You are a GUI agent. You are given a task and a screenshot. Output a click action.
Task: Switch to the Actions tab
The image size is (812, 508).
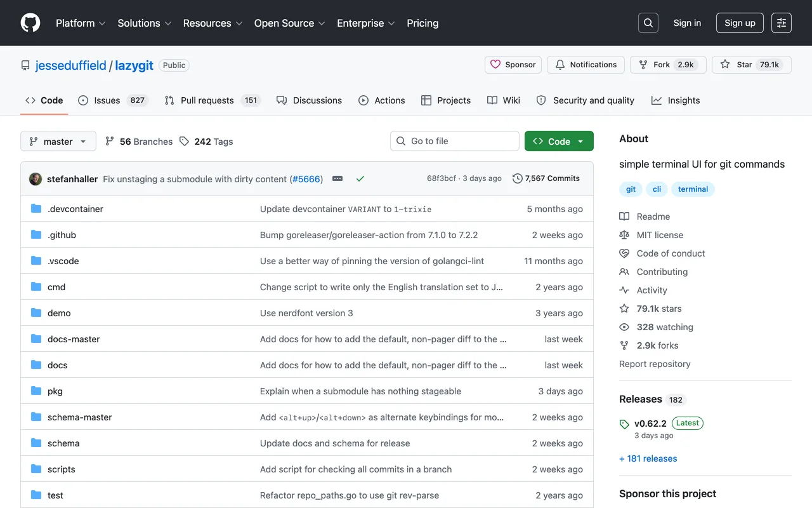pyautogui.click(x=382, y=100)
